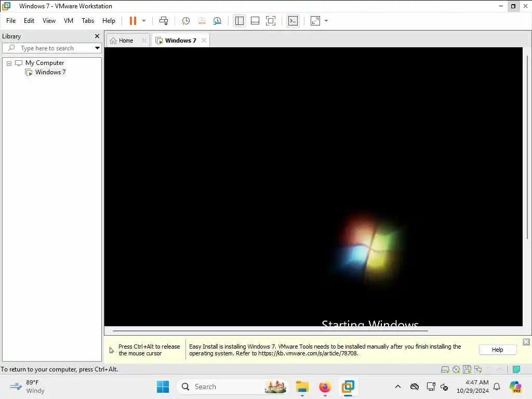Click the VMware logo in title bar
532x399 pixels.
coord(6,6)
